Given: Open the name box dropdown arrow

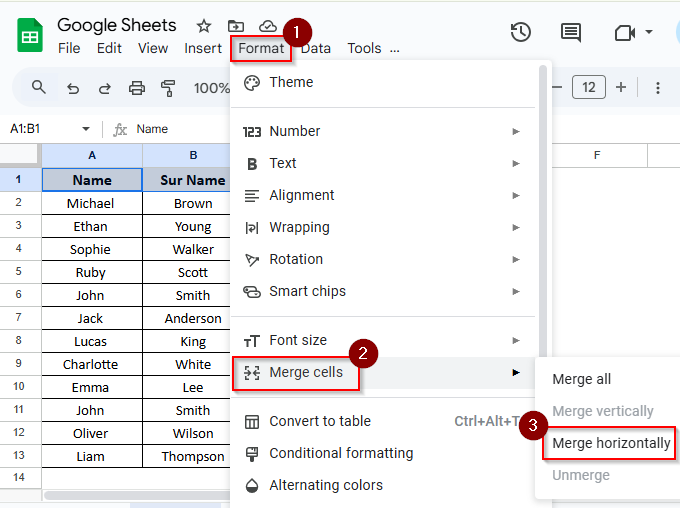Looking at the screenshot, I should coord(86,129).
